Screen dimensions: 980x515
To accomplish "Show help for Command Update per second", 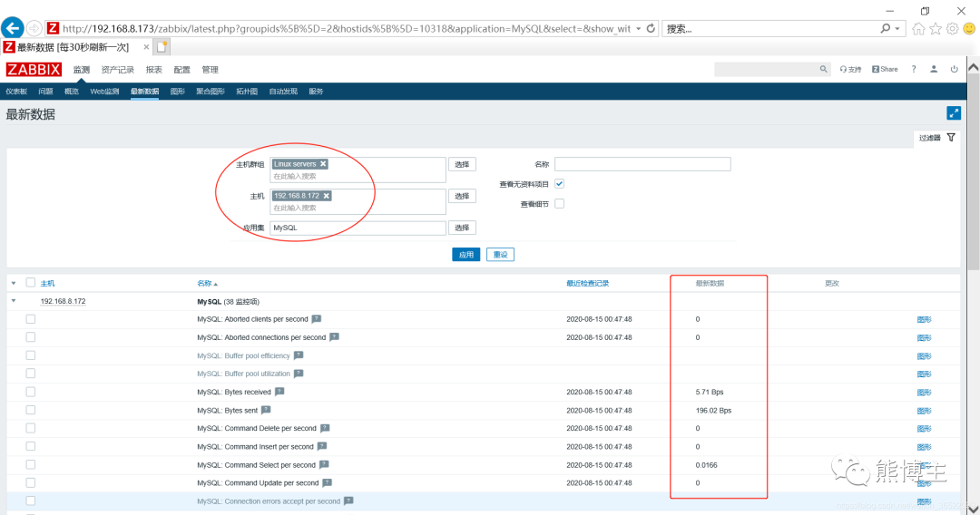I will (327, 482).
